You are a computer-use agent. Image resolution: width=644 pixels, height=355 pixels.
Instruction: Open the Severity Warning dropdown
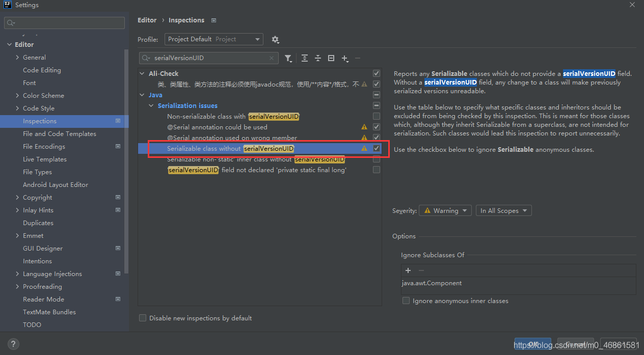tap(445, 211)
